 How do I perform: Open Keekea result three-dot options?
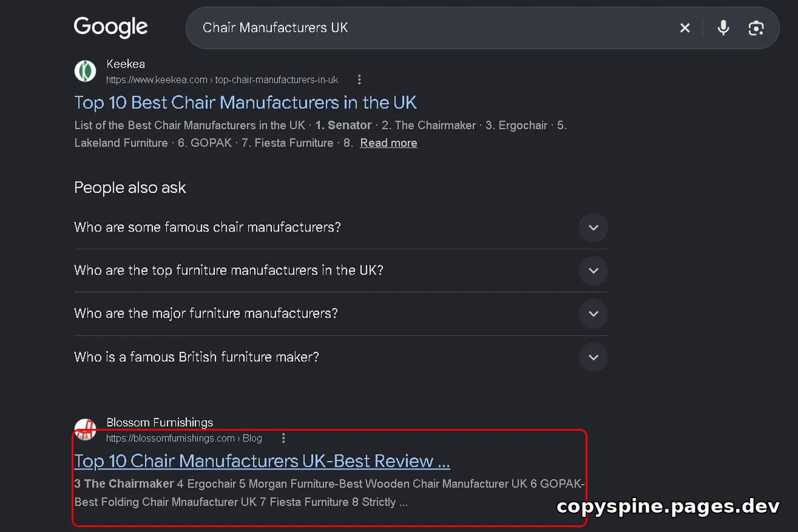(359, 80)
